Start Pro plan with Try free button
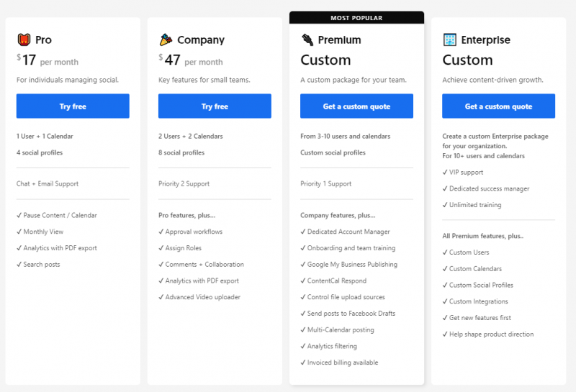This screenshot has height=392, width=576. tap(73, 106)
